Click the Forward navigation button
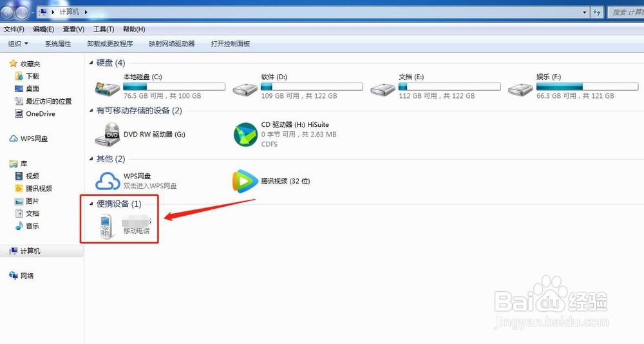Viewport: 644px width, 344px height. pos(21,13)
